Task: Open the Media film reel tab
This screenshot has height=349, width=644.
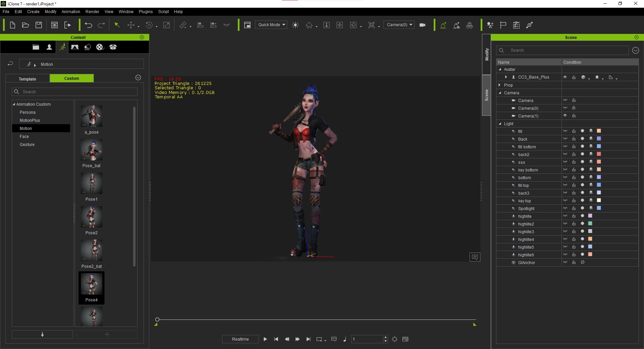Action: pos(100,47)
